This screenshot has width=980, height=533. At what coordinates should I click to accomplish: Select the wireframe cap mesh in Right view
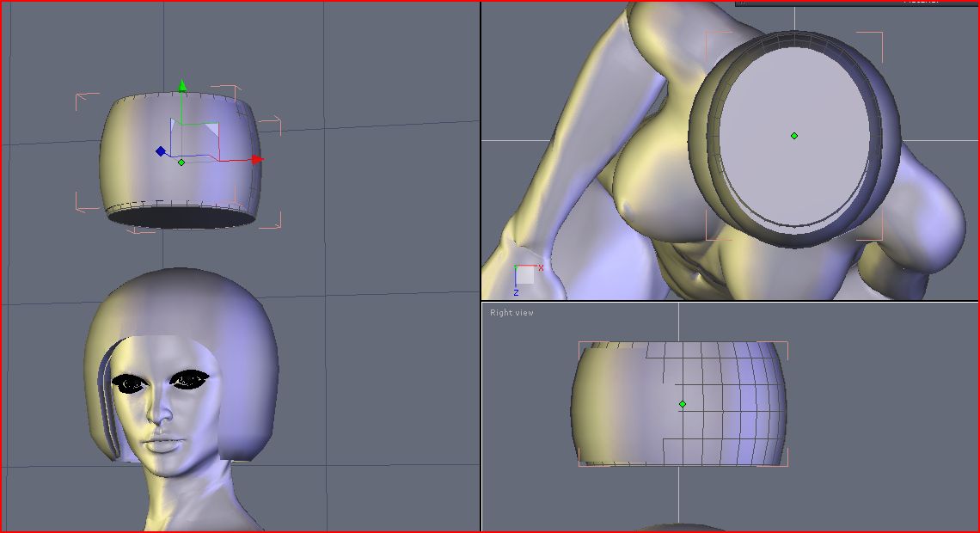pyautogui.click(x=679, y=404)
